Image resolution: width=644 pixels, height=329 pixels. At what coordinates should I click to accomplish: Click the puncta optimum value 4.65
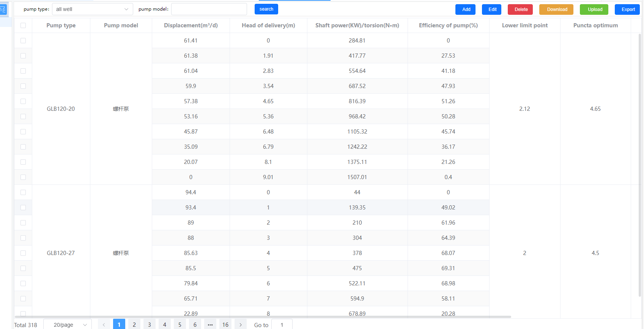coord(595,109)
